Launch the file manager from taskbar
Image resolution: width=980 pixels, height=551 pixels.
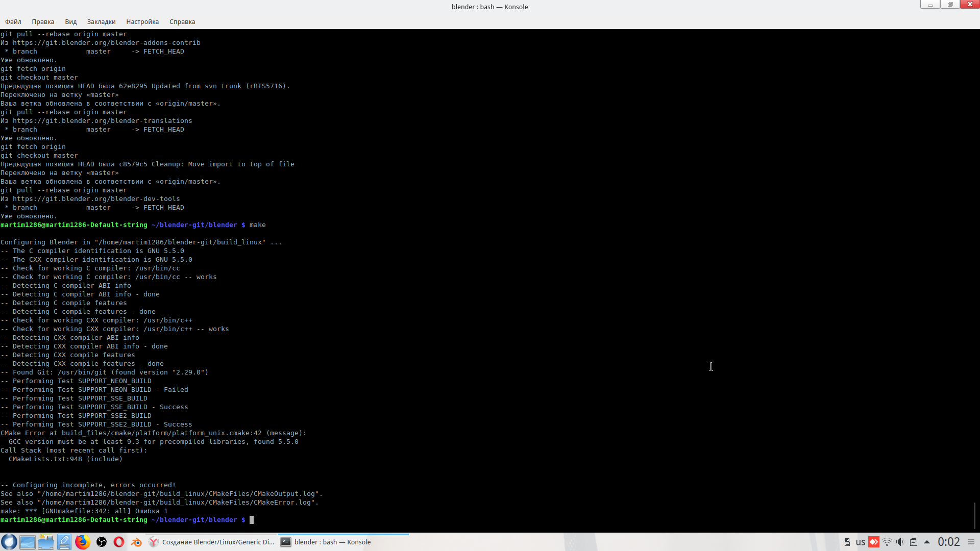point(46,542)
